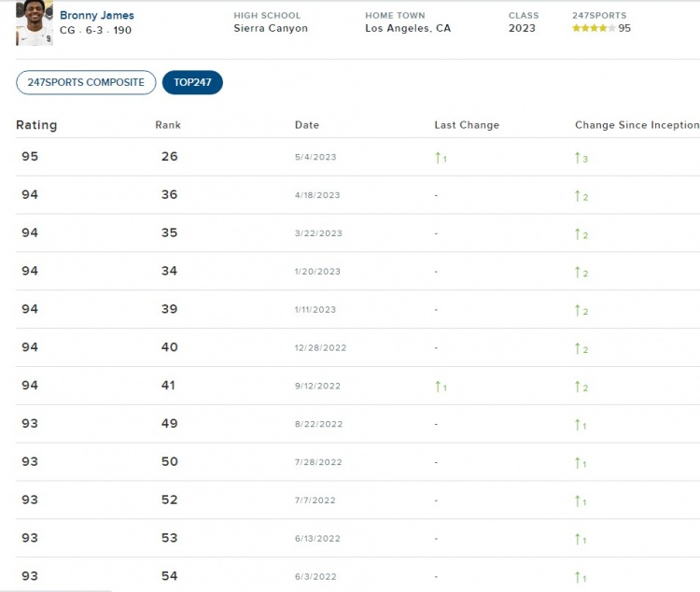700x592 pixels.
Task: Click Change Since Inception arrow in 6/3/2022 row
Action: point(579,577)
